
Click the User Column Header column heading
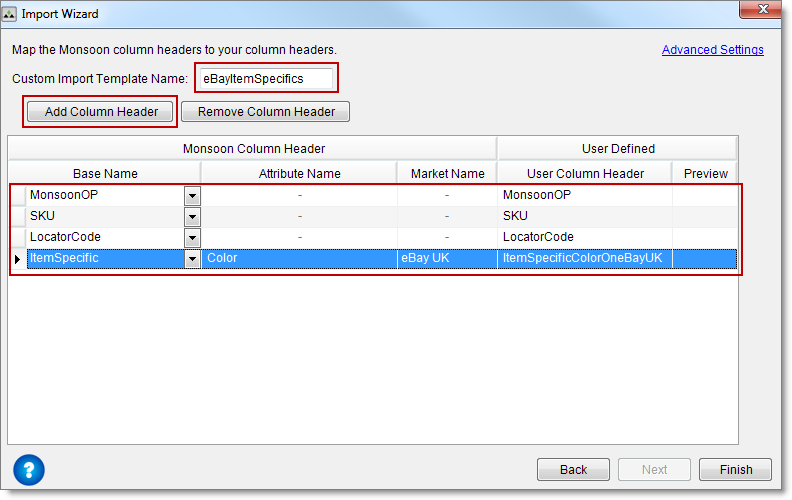pos(585,174)
